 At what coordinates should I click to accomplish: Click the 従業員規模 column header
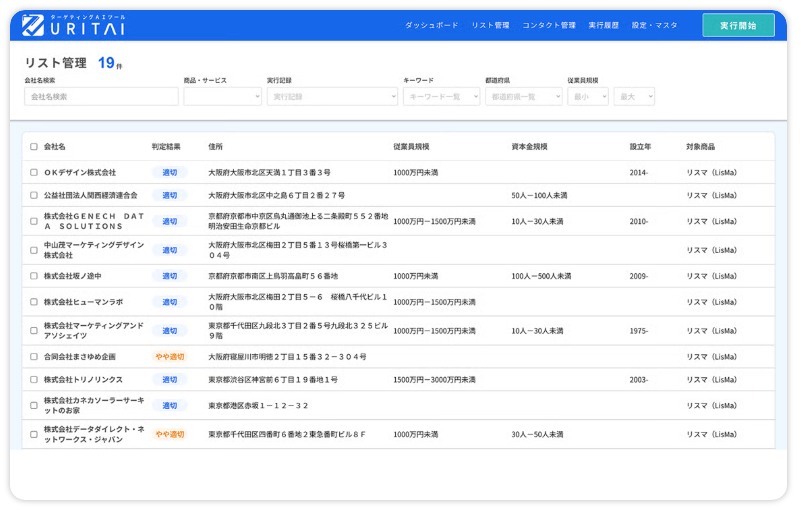tap(411, 147)
